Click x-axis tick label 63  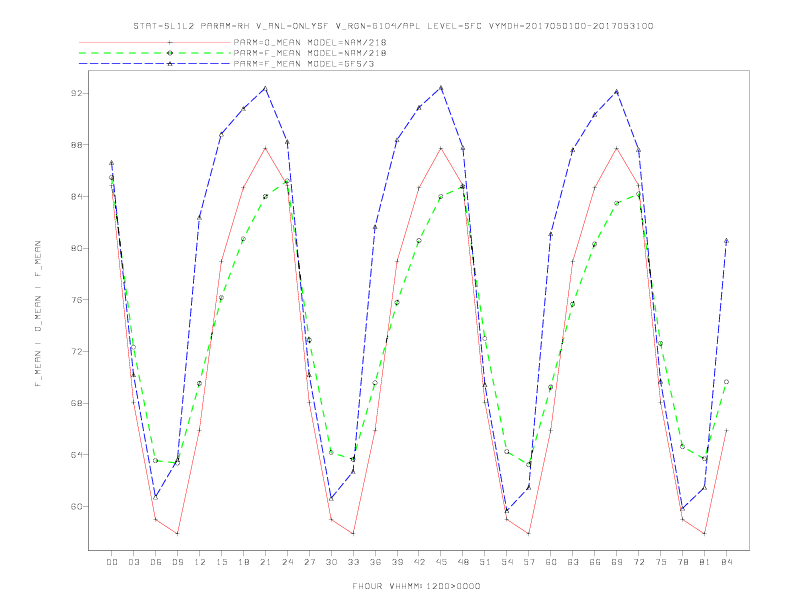click(573, 562)
